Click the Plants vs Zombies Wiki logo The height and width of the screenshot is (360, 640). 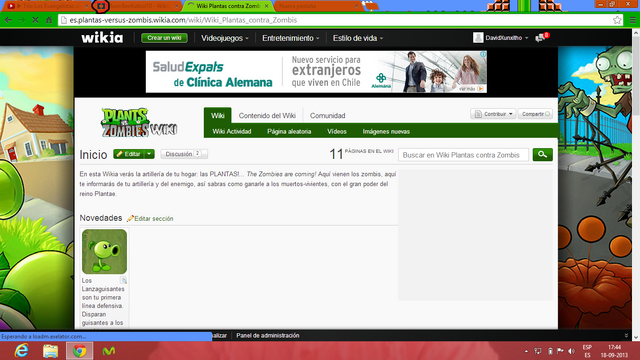139,122
